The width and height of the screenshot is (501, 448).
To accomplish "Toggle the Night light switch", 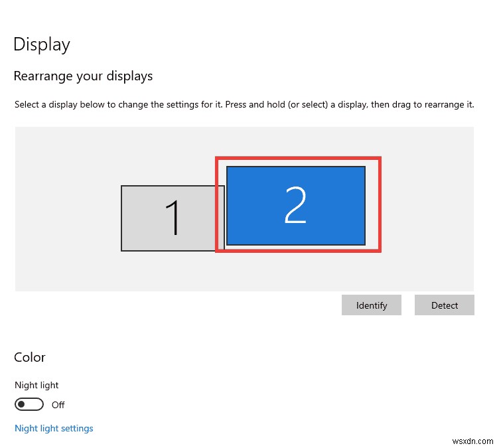I will (29, 404).
